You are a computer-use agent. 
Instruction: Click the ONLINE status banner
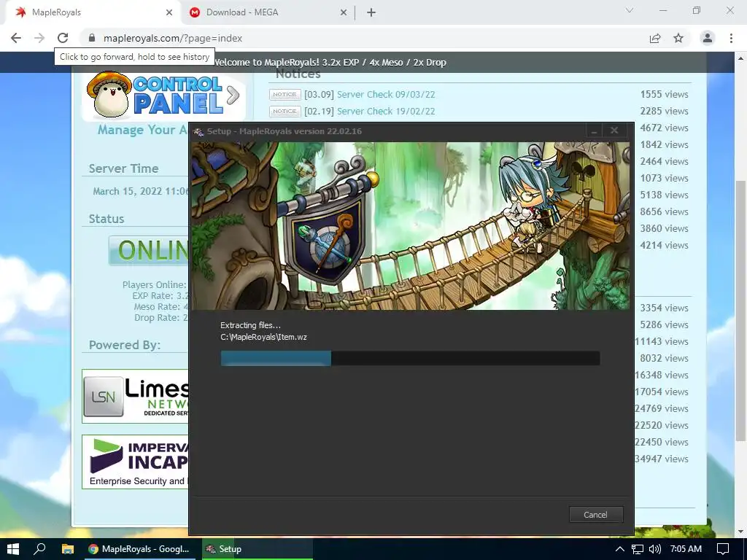tap(149, 250)
